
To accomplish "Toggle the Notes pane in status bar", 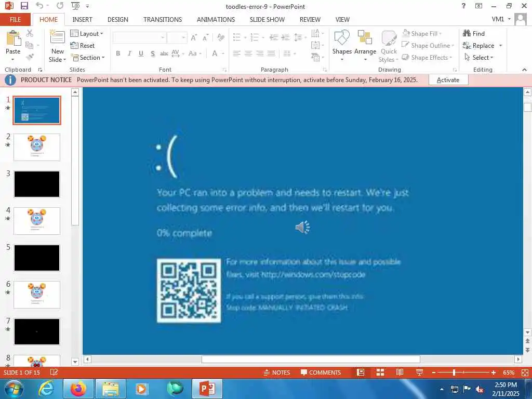I will point(277,373).
